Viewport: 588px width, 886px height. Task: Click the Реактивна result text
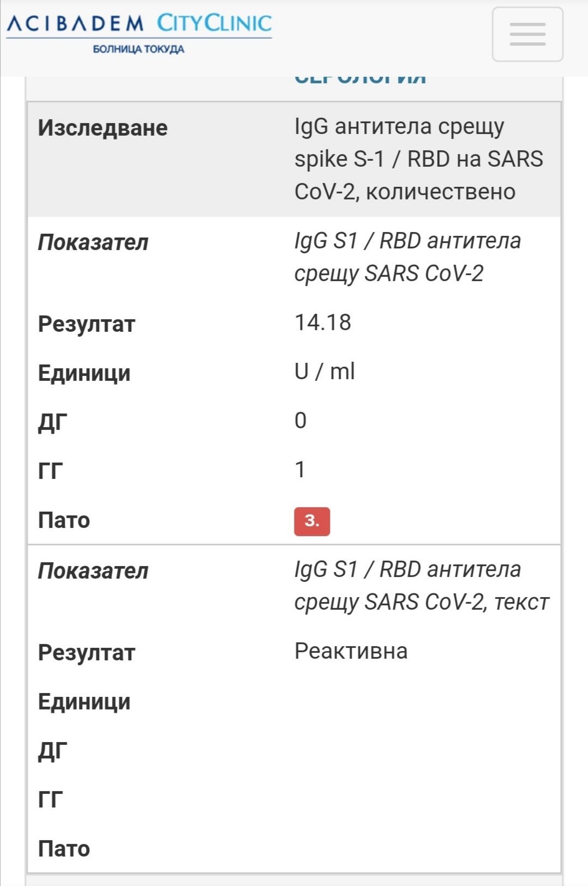pos(351,651)
